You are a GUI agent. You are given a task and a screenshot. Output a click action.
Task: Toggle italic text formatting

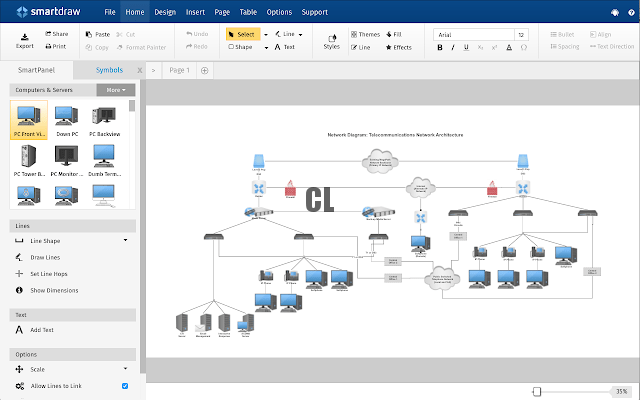[x=453, y=47]
